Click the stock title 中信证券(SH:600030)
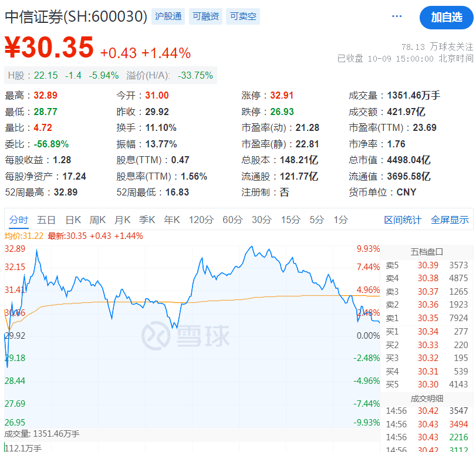Image resolution: width=476 pixels, height=452 pixels. [x=76, y=16]
